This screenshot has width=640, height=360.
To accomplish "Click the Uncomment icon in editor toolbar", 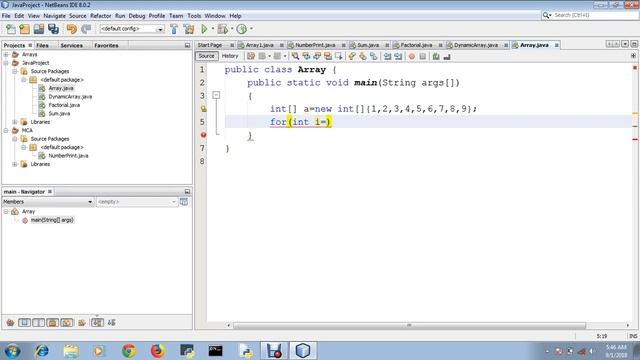I will pyautogui.click(x=447, y=56).
